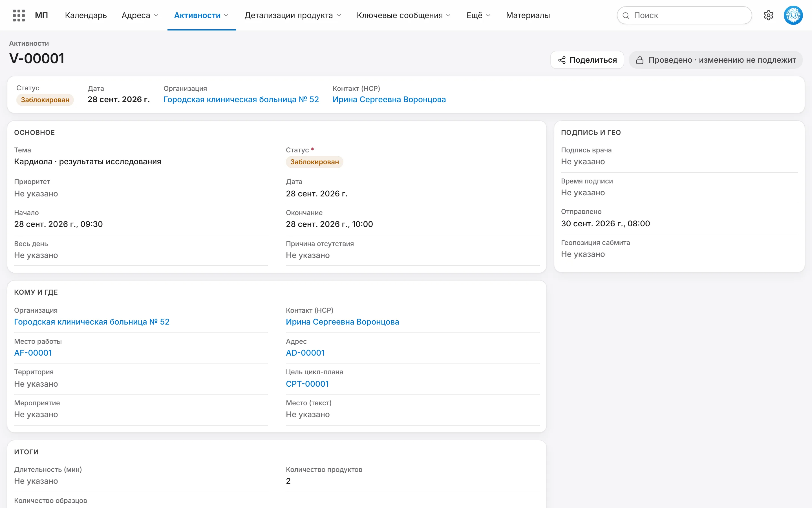
Task: Open the Материалы tab
Action: tap(528, 16)
